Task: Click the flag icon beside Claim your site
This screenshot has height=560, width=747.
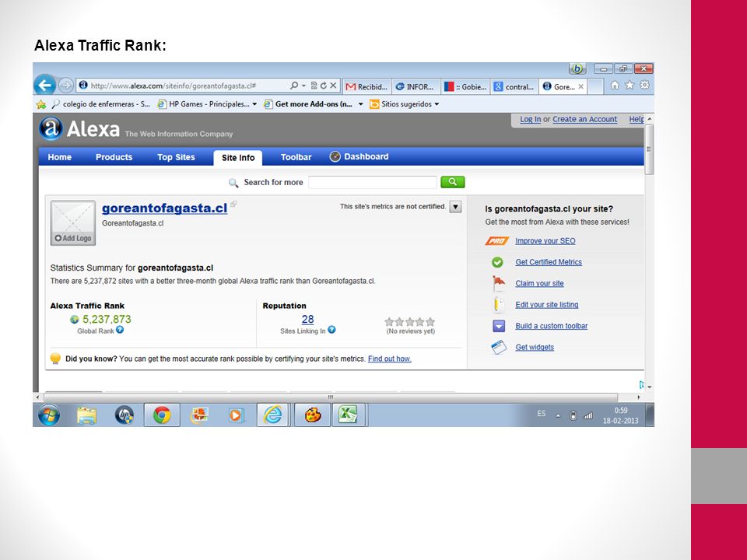Action: point(498,283)
